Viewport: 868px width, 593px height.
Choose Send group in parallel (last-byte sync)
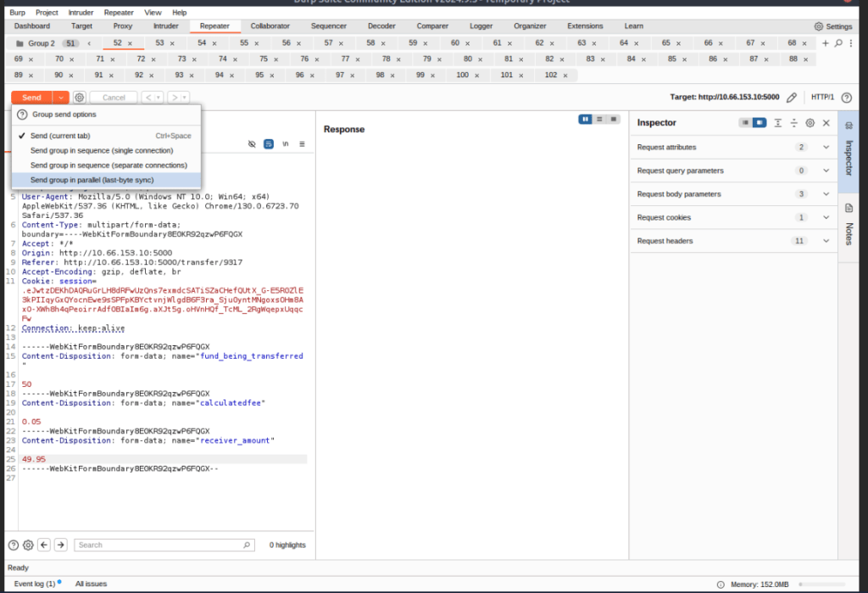click(x=106, y=180)
